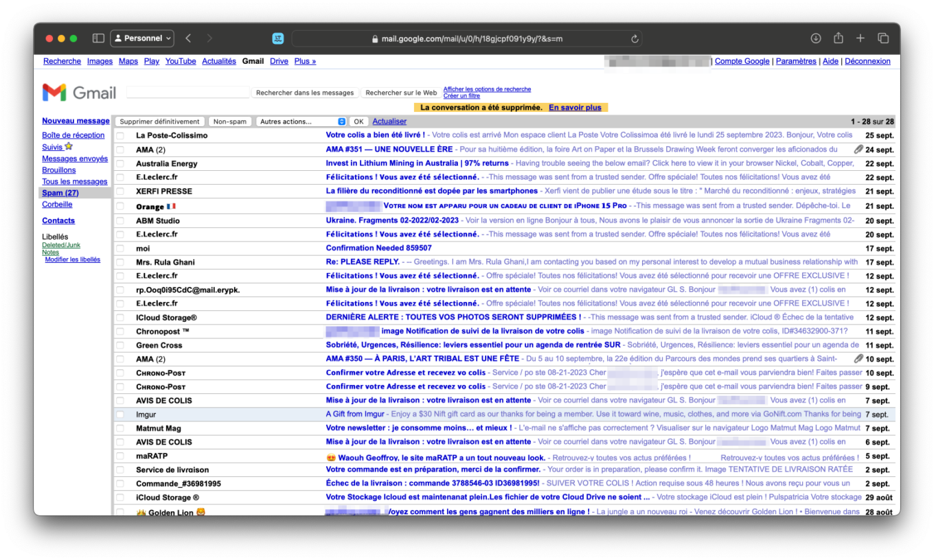Click the Aide link
The image size is (934, 560).
[x=830, y=61]
